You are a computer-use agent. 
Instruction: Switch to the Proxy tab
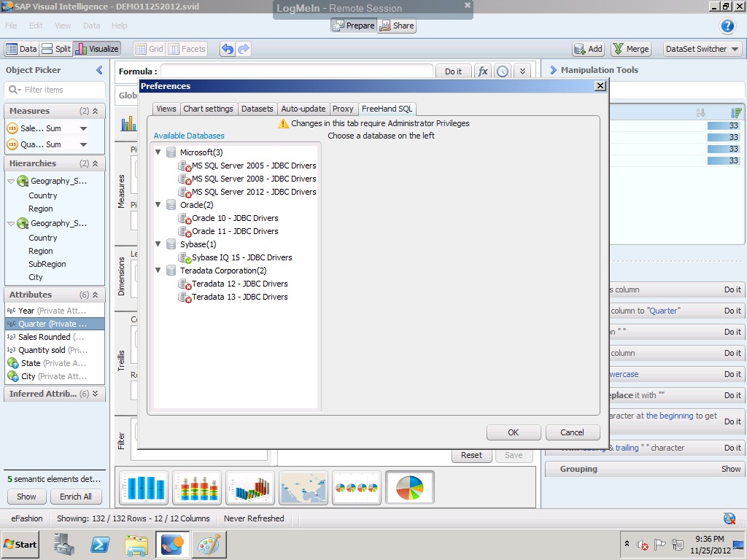coord(343,109)
